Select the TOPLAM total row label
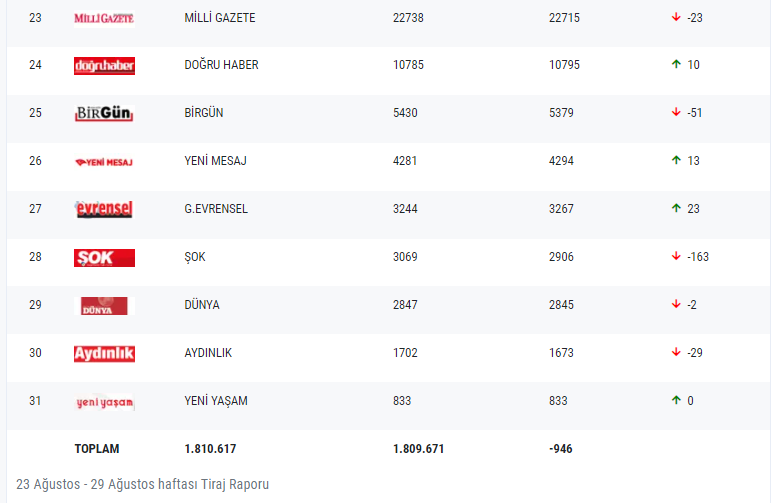Image resolution: width=771 pixels, height=503 pixels. tap(97, 449)
